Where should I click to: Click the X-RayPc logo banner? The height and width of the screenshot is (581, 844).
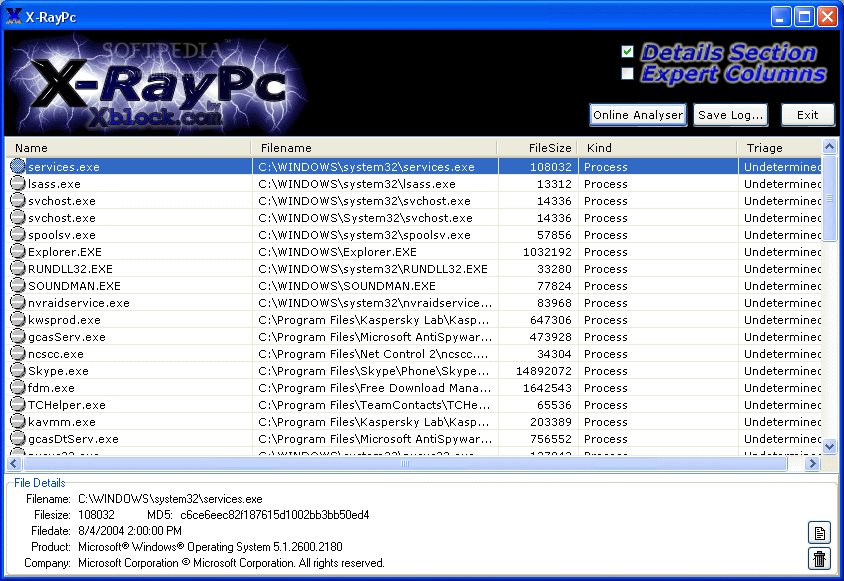[156, 84]
